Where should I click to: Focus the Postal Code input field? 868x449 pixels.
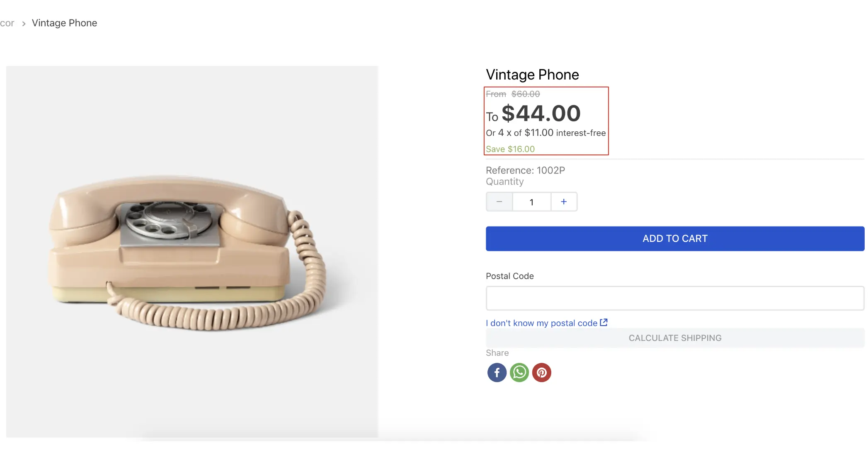674,298
